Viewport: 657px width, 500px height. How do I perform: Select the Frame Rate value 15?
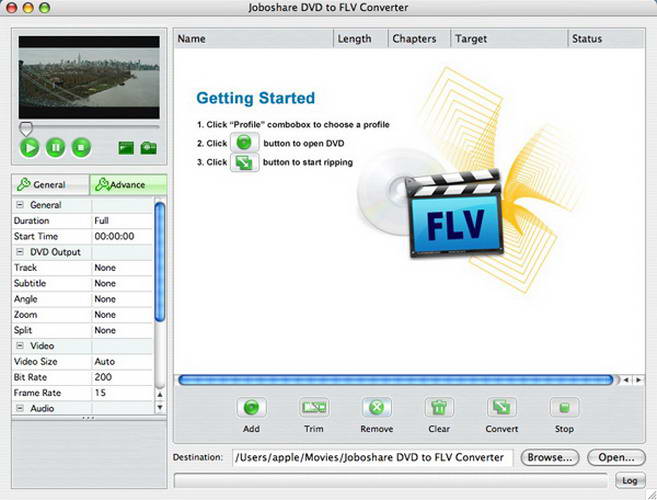pyautogui.click(x=122, y=393)
